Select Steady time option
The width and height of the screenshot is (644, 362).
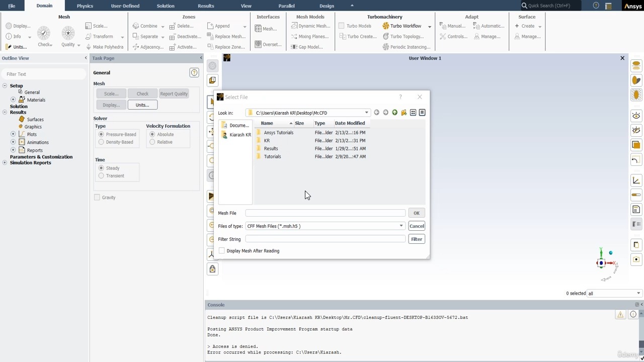click(x=101, y=168)
